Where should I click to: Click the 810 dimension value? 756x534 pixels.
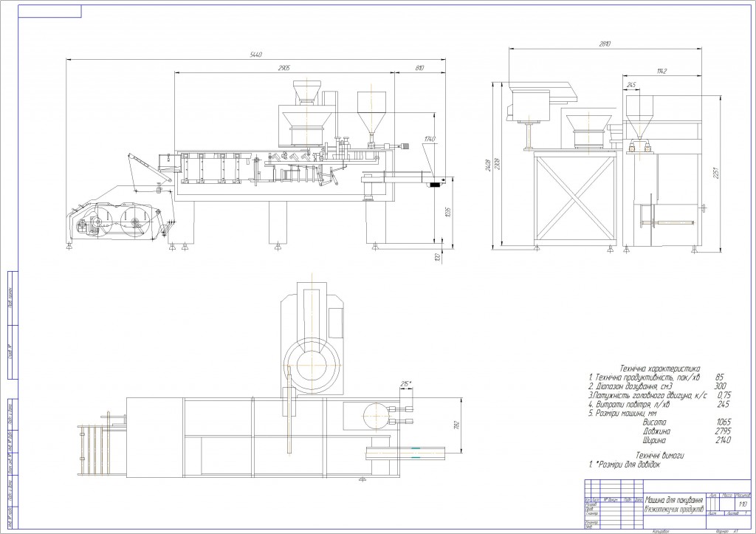(x=419, y=68)
